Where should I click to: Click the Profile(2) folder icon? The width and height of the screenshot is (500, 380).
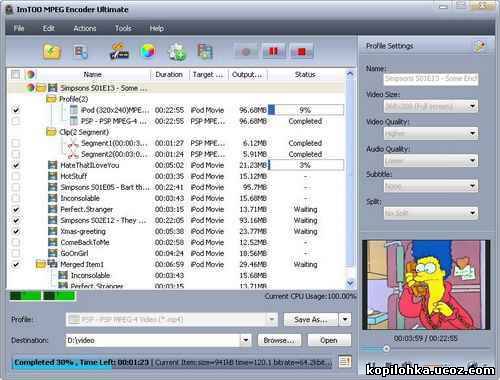pos(51,99)
